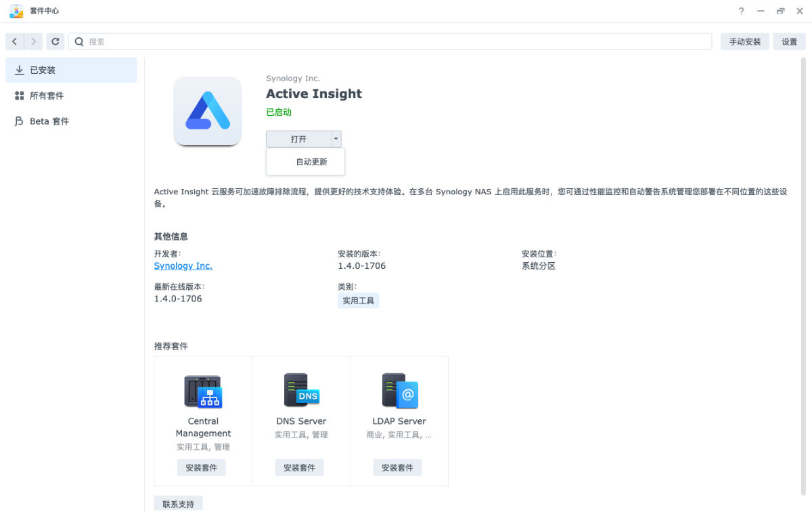The width and height of the screenshot is (812, 512).
Task: Click the Active Insight app icon
Action: tap(207, 110)
